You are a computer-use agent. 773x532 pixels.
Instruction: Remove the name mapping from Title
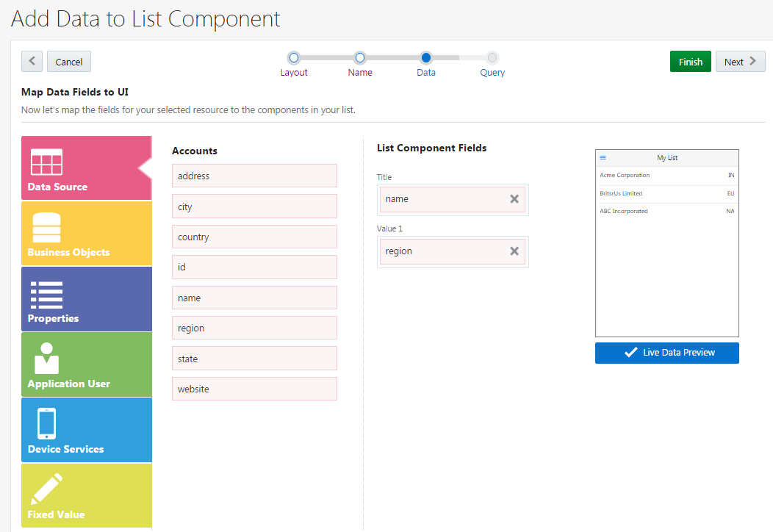click(514, 199)
